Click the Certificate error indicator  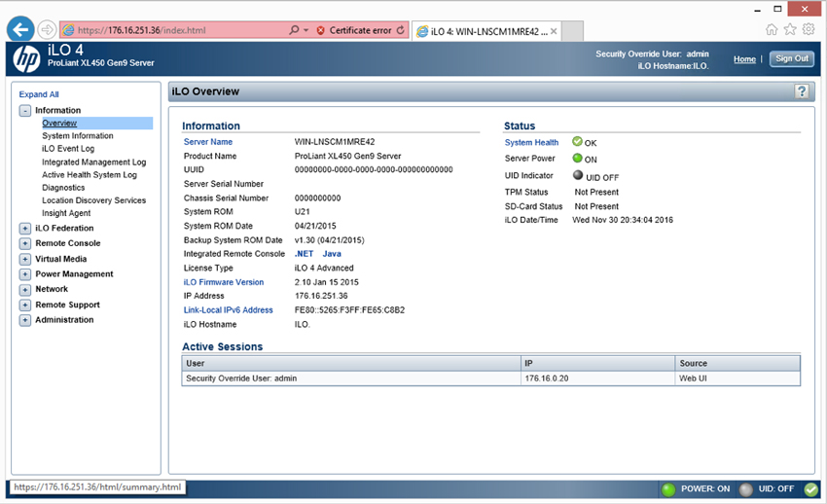354,30
